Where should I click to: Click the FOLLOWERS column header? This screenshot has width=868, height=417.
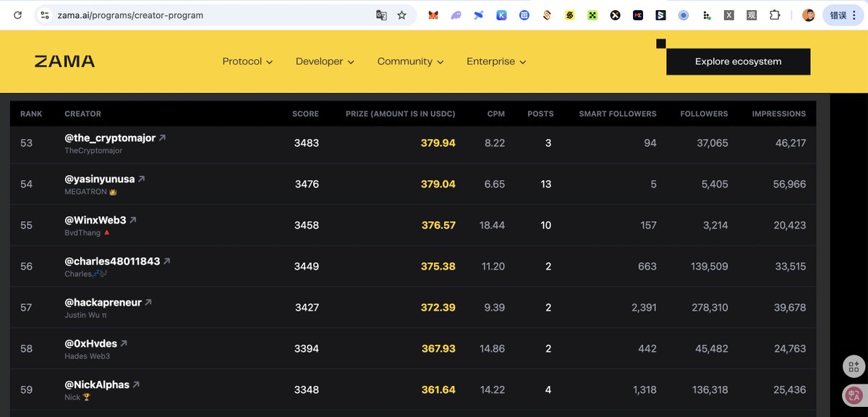705,114
